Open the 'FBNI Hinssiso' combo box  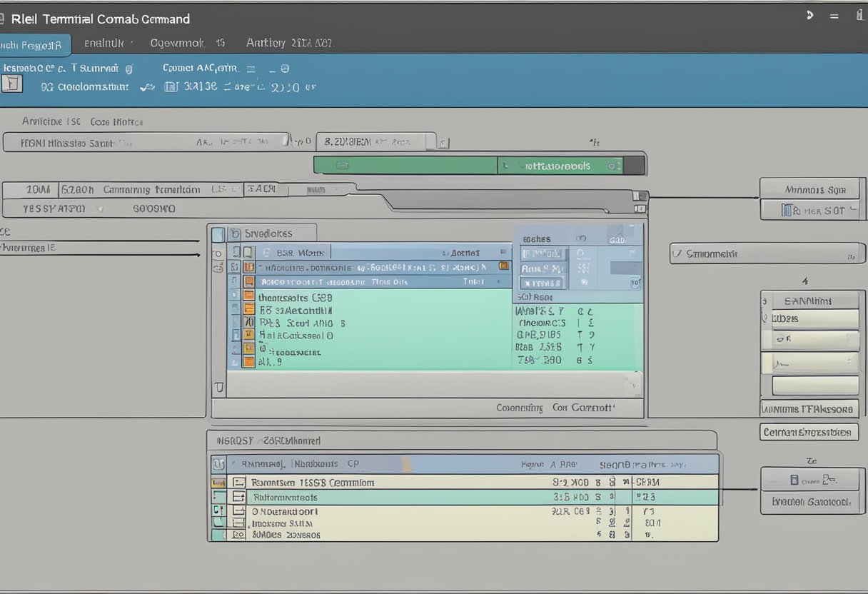click(x=146, y=142)
